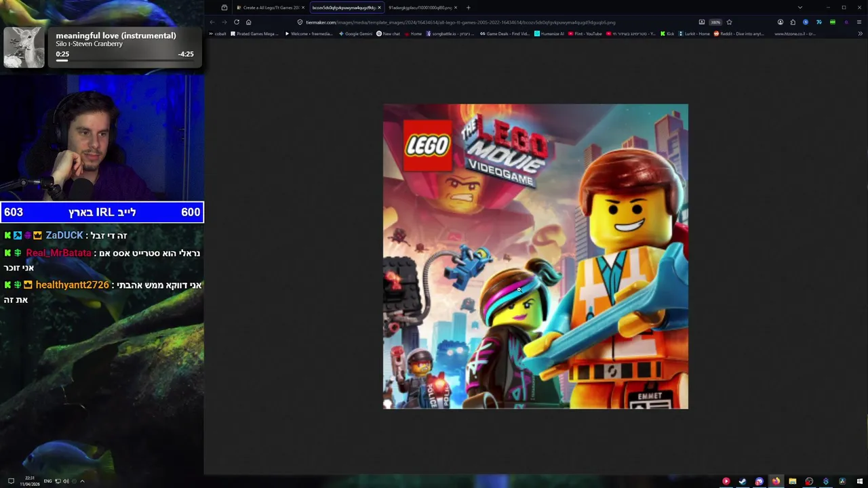Open the Pirated Games Mega bookmark

[x=254, y=33]
